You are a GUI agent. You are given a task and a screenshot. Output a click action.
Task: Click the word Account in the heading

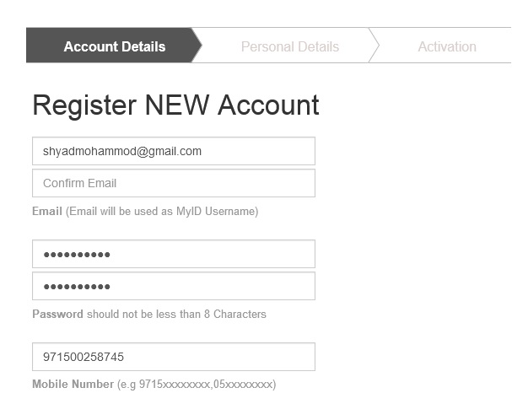[268, 105]
